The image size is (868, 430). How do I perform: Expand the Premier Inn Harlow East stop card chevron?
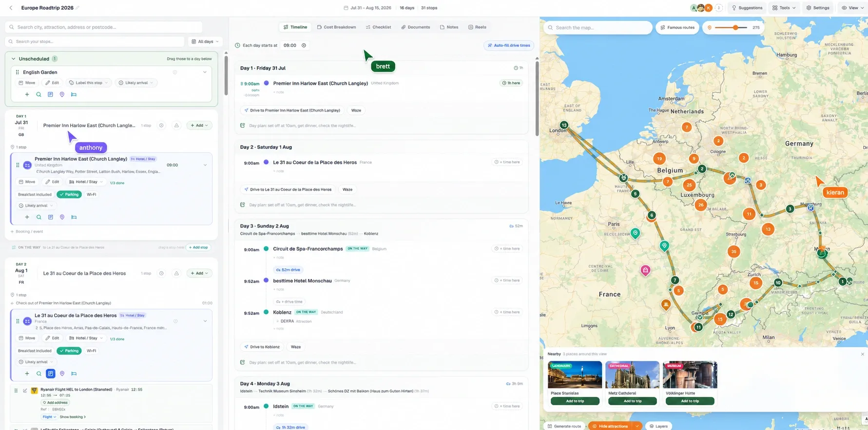click(205, 165)
